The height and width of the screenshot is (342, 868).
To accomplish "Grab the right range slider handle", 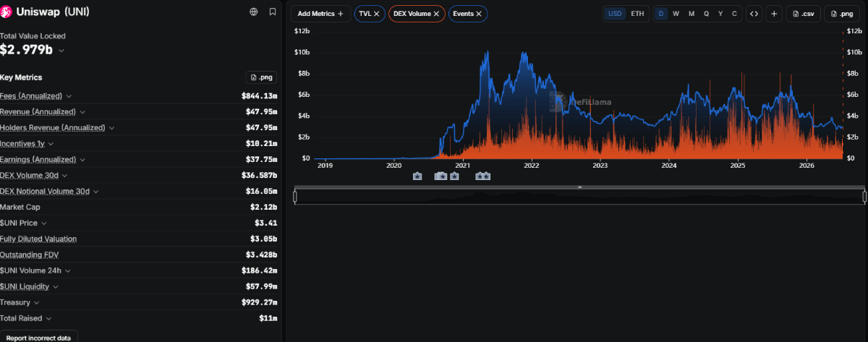I will 864,197.
